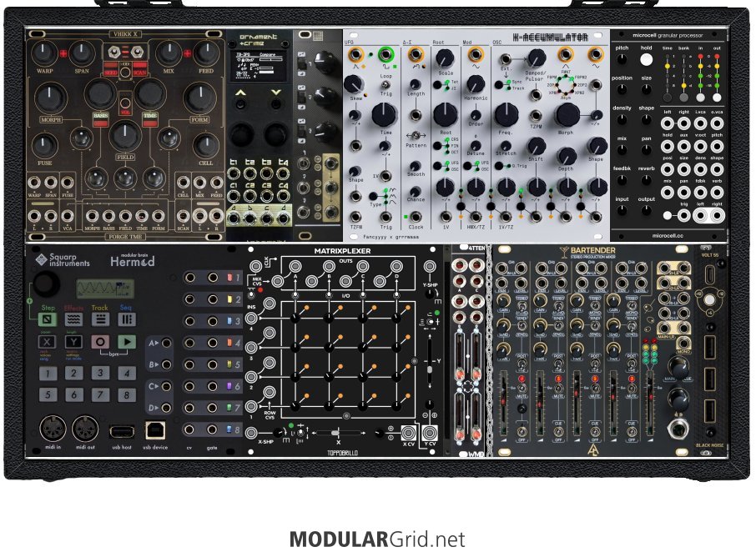Click the Hermod usb host port
The height and width of the screenshot is (557, 756).
pos(122,431)
